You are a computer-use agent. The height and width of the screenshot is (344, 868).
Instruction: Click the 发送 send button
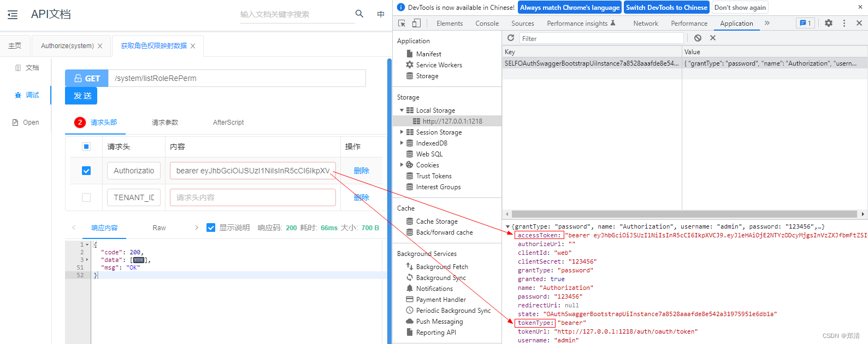coord(81,96)
